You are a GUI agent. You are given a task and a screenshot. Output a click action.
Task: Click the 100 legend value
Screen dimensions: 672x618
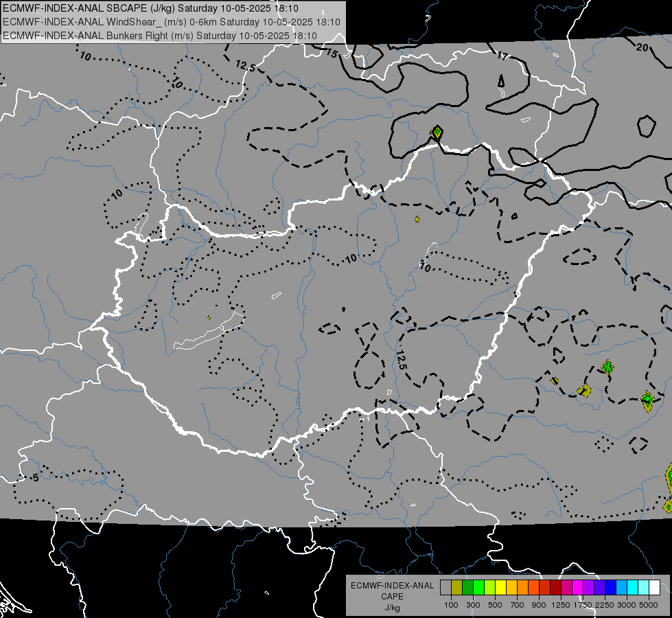click(451, 605)
